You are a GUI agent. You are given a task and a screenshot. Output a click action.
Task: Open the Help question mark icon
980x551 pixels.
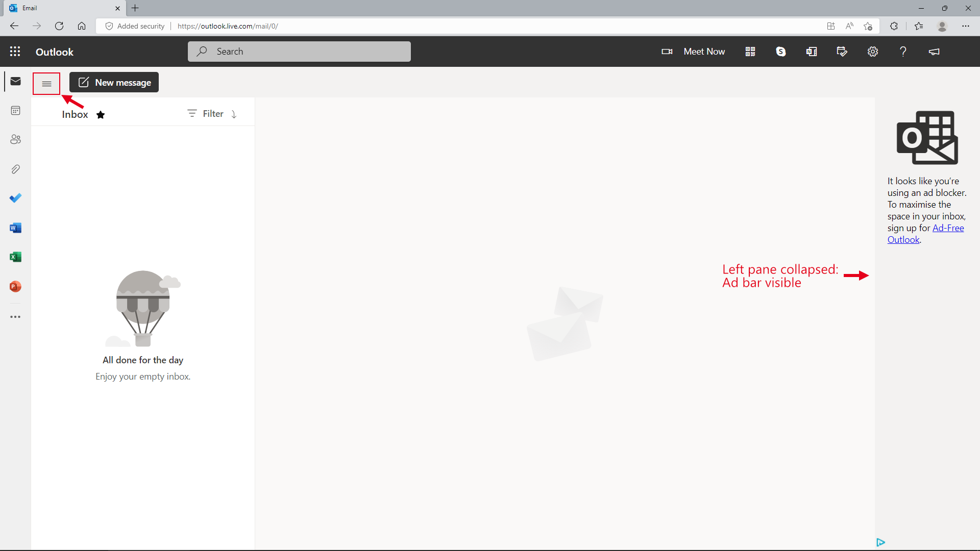(x=903, y=51)
